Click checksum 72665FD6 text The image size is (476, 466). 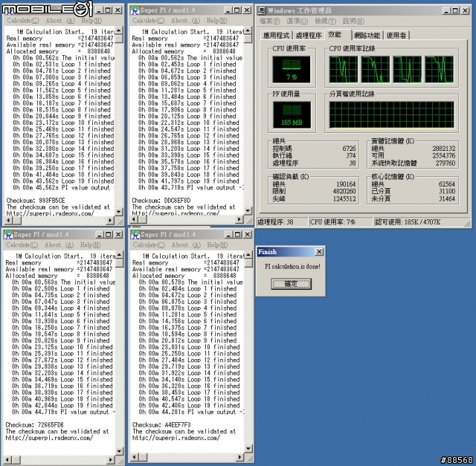click(x=35, y=424)
